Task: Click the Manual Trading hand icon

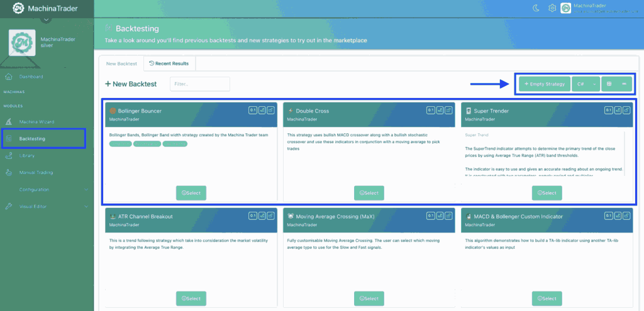Action: point(9,173)
